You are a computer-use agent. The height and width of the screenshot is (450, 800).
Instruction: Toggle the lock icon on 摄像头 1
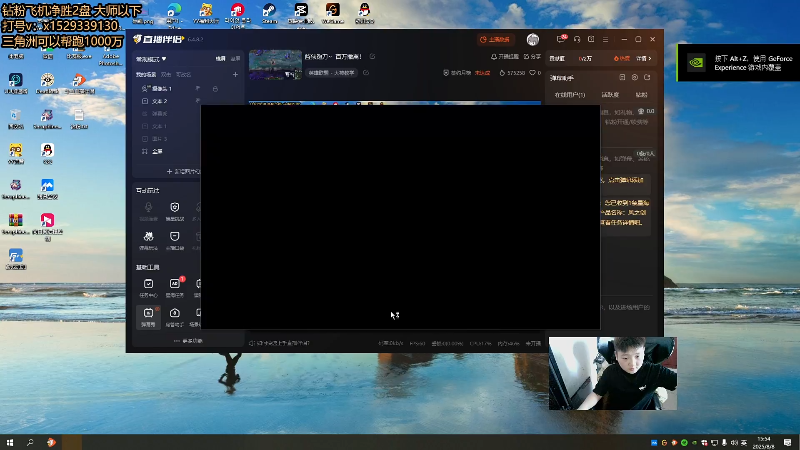click(x=215, y=89)
